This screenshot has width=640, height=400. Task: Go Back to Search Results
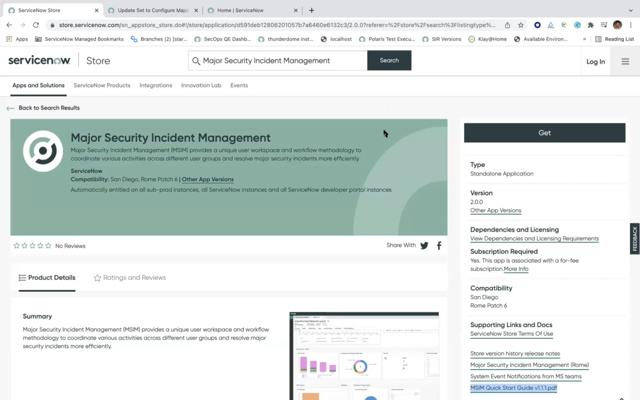[x=43, y=108]
